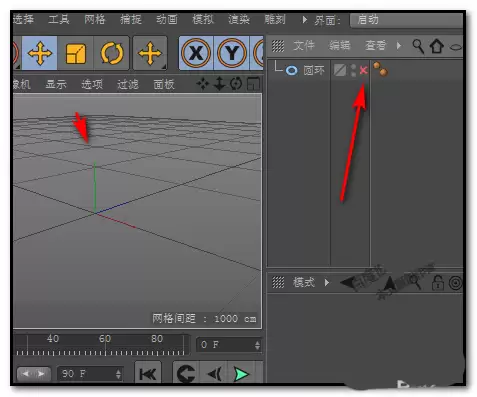Select the Scale tool
The width and height of the screenshot is (477, 397).
click(x=76, y=53)
